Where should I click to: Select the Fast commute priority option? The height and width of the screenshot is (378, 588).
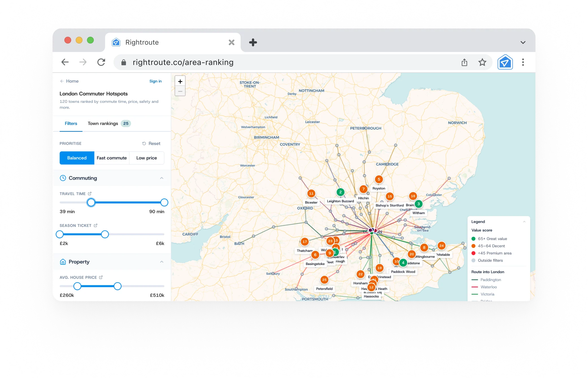[112, 158]
